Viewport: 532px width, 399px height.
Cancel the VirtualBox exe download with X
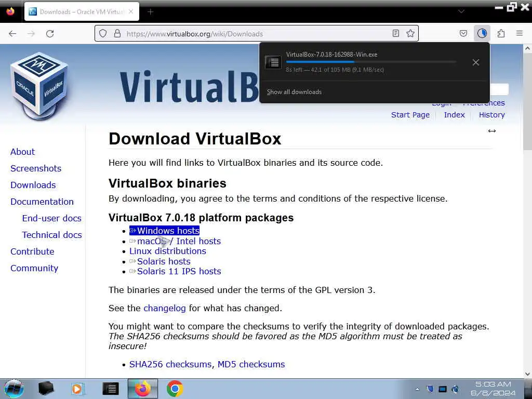point(476,62)
